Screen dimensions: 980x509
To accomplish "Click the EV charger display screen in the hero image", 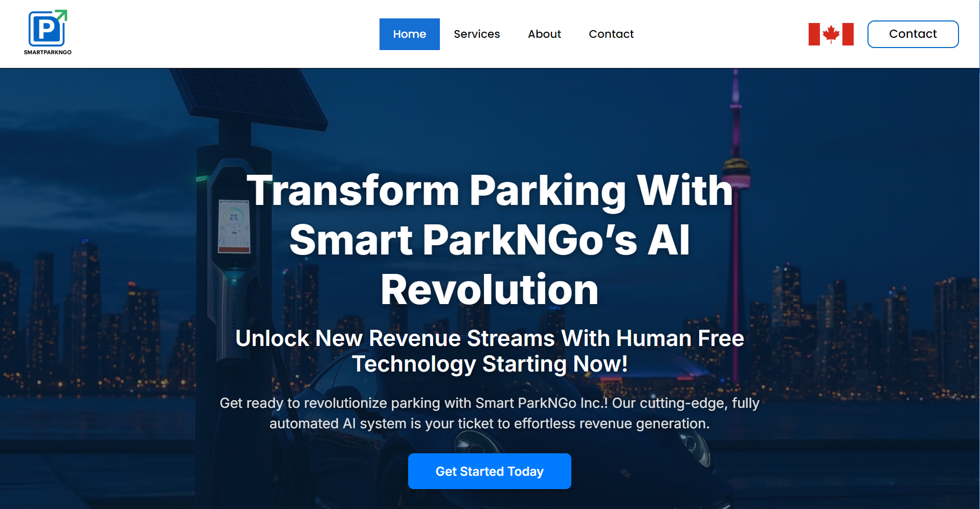I will tap(234, 226).
